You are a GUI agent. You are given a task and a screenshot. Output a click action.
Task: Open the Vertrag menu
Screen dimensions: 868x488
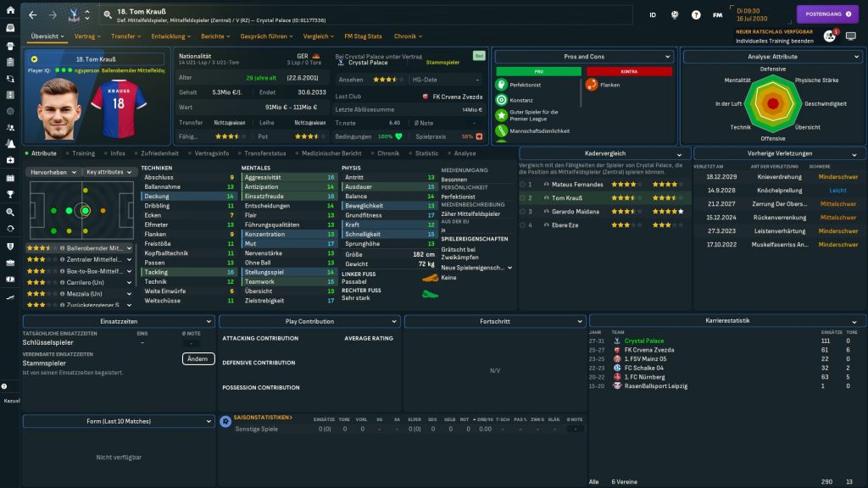coord(86,36)
